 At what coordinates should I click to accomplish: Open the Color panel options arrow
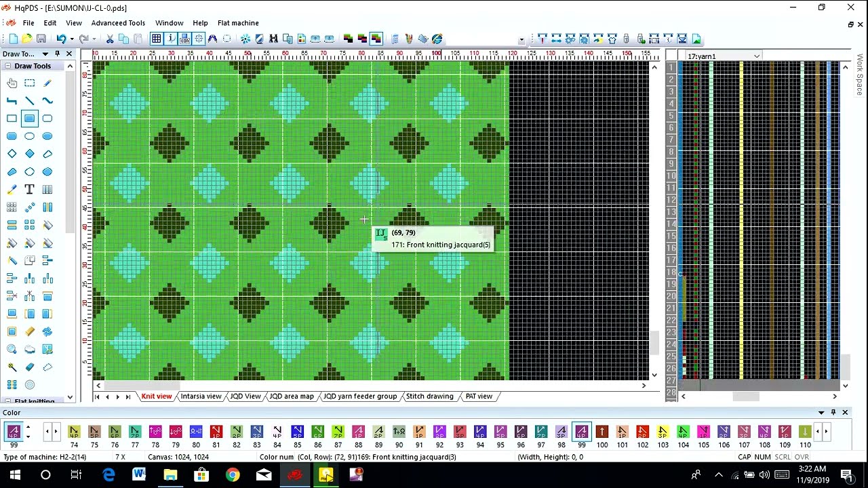click(821, 412)
